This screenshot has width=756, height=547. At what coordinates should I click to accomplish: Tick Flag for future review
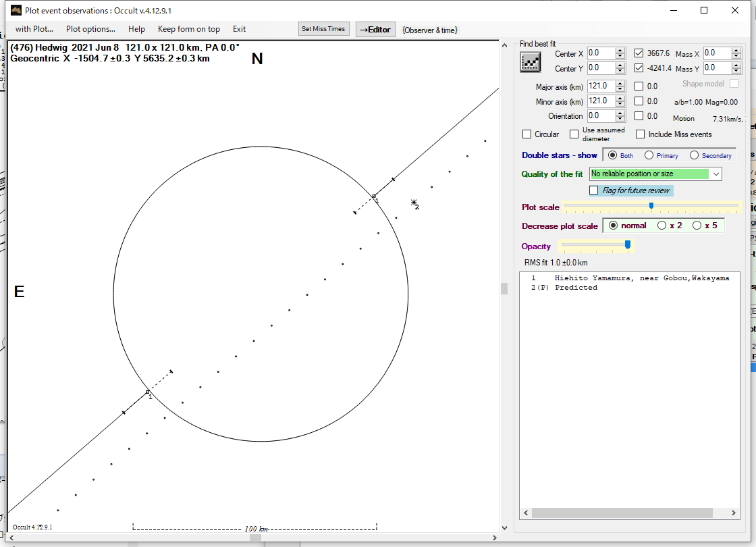[594, 190]
